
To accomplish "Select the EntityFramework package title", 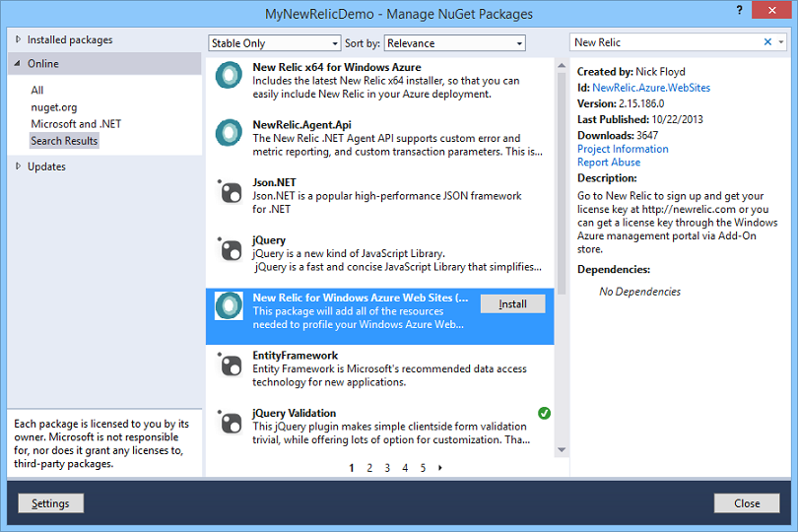I will [x=296, y=356].
